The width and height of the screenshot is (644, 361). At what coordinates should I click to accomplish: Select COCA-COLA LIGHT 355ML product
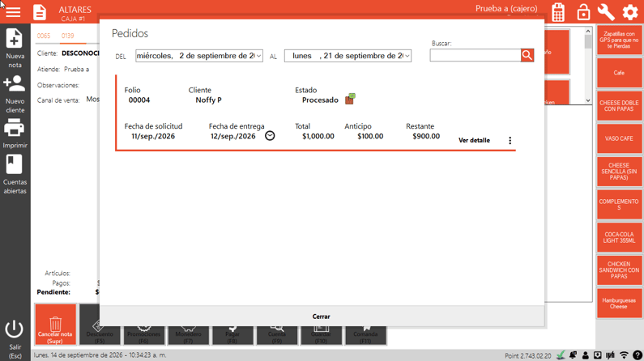619,237
